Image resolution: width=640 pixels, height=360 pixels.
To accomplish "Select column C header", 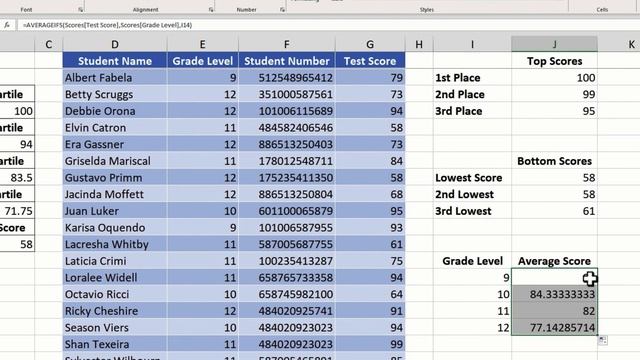I will pyautogui.click(x=49, y=44).
